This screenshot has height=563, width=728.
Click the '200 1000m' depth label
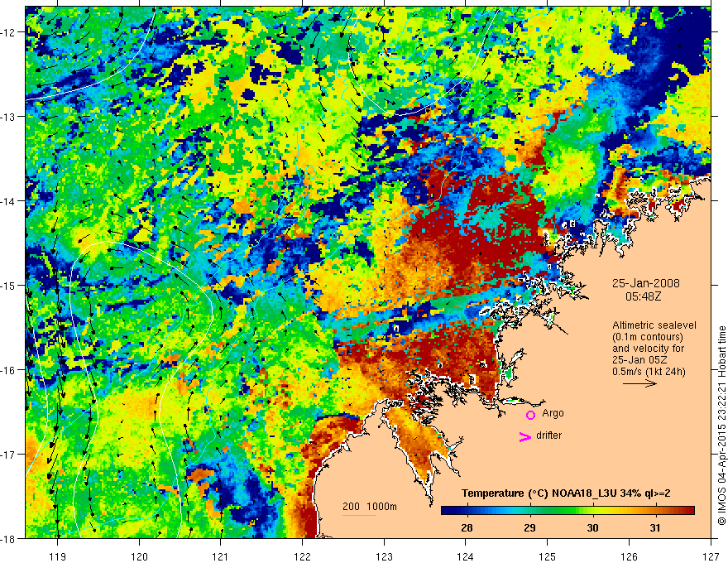[370, 507]
